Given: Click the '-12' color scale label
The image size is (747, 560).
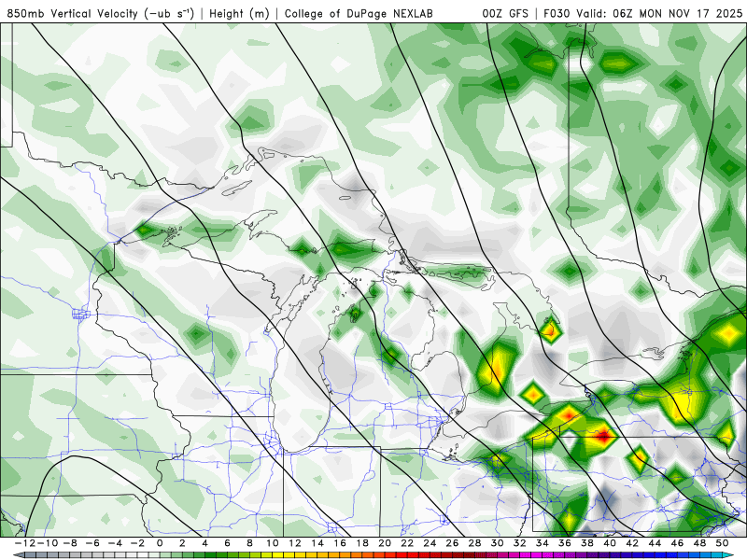Looking at the screenshot, I should point(24,543).
